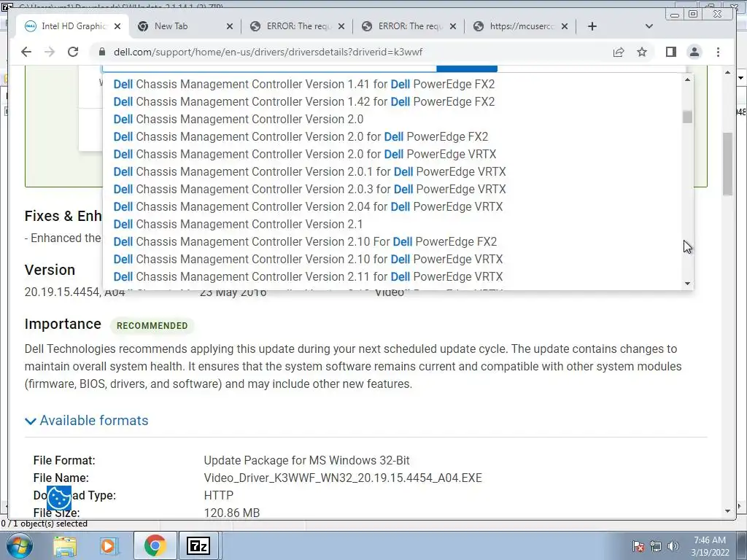Close the first ERROR tab
The height and width of the screenshot is (560, 747).
(341, 26)
